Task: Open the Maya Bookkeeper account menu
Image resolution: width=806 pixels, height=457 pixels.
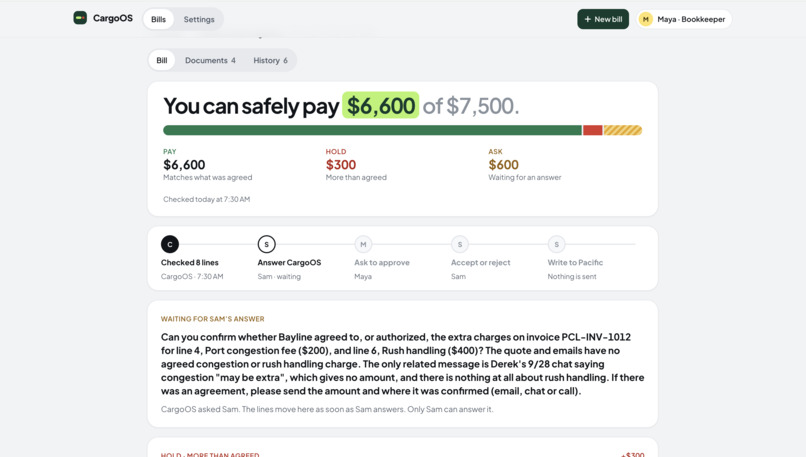Action: [684, 19]
